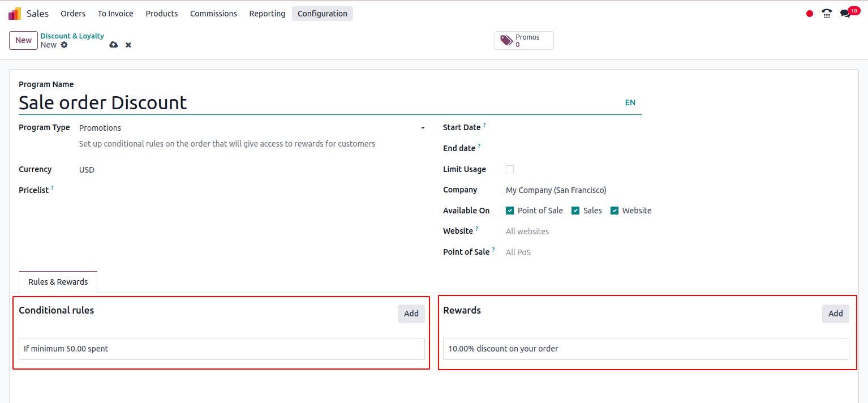Save the record with the cloud upload icon
The width and height of the screenshot is (868, 403).
coord(114,45)
